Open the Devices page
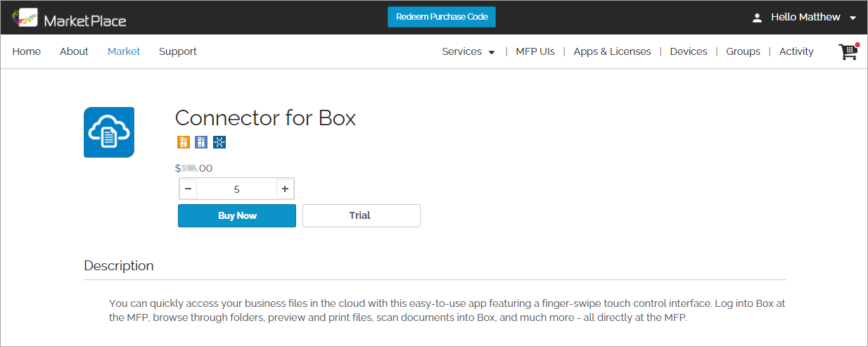The width and height of the screenshot is (868, 347). [x=689, y=51]
